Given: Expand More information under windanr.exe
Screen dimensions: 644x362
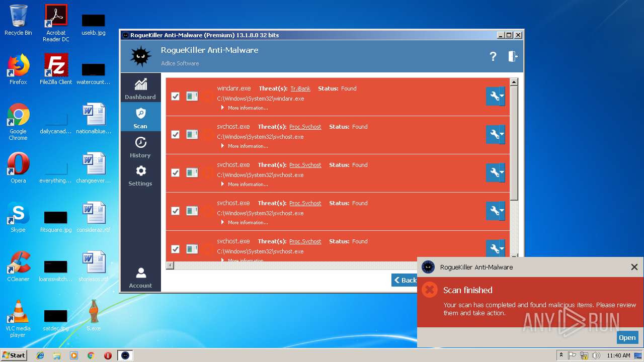Looking at the screenshot, I should 245,108.
